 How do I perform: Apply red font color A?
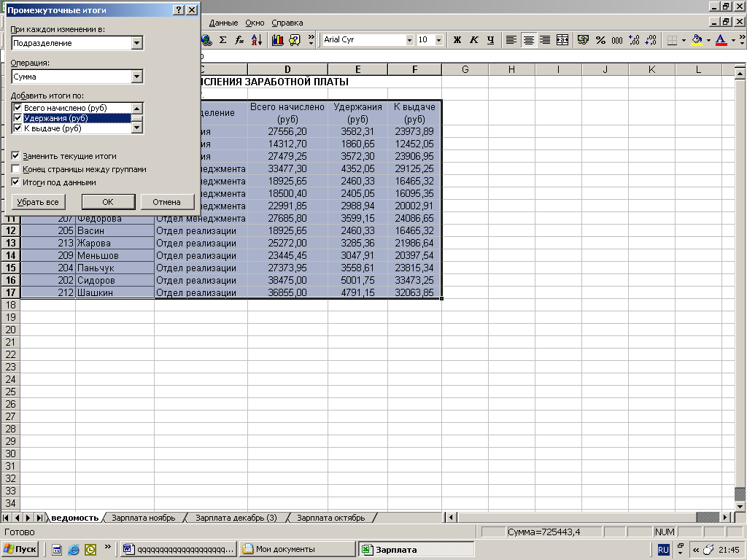pyautogui.click(x=721, y=40)
